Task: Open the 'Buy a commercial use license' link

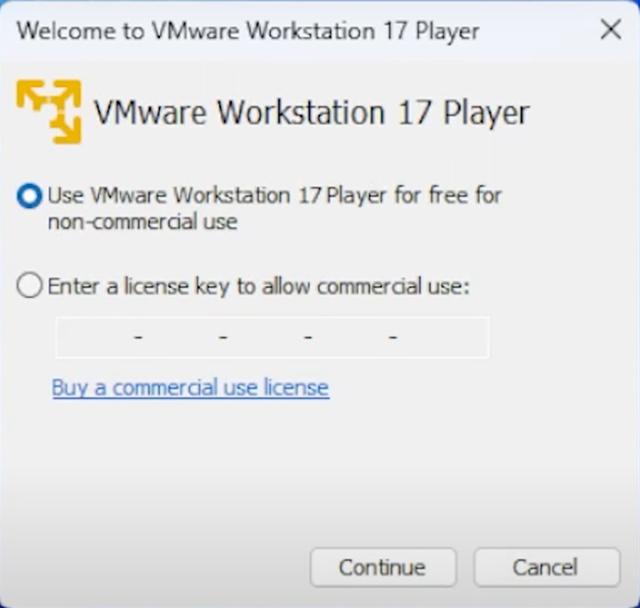Action: (x=190, y=387)
